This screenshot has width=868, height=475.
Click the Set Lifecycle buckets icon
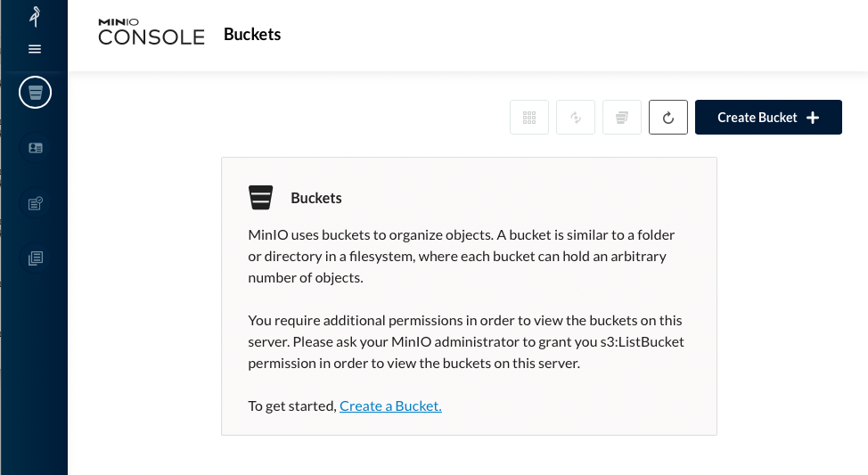pyautogui.click(x=622, y=118)
